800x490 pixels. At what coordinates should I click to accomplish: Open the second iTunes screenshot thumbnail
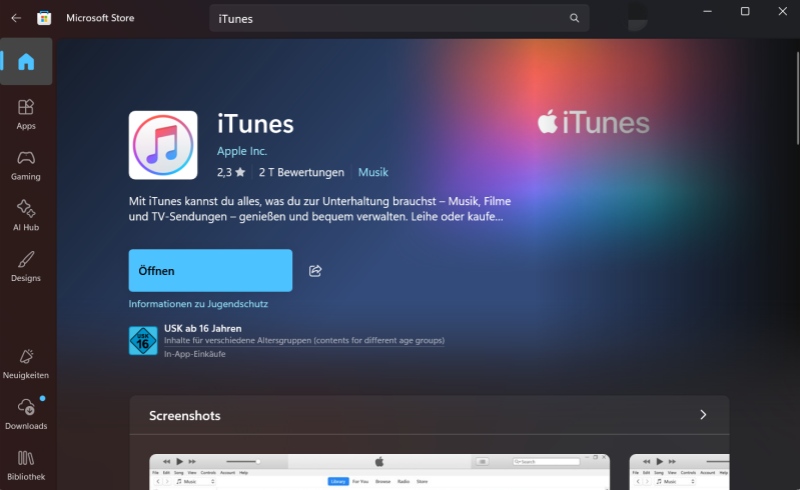coord(680,472)
